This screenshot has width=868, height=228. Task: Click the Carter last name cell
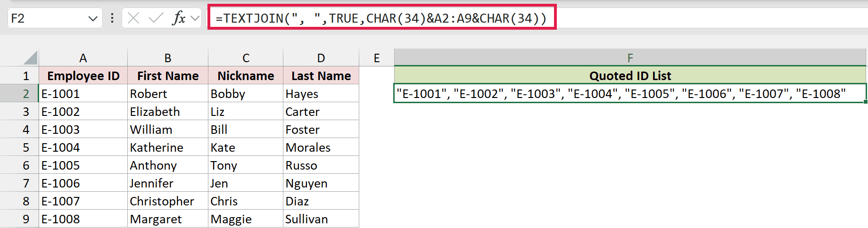pos(321,112)
